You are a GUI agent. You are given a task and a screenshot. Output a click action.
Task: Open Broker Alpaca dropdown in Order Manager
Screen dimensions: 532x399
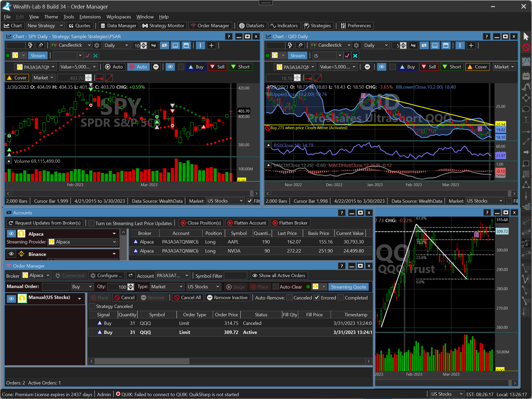(36, 275)
